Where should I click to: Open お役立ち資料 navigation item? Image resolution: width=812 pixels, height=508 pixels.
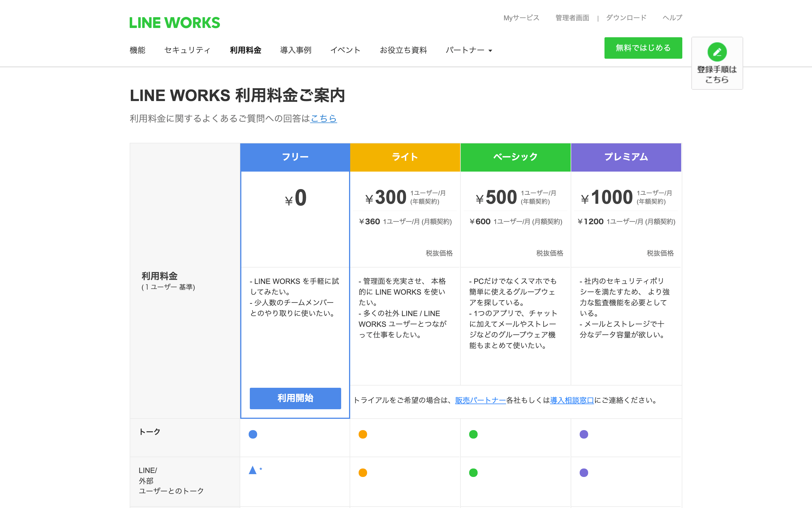coord(403,51)
